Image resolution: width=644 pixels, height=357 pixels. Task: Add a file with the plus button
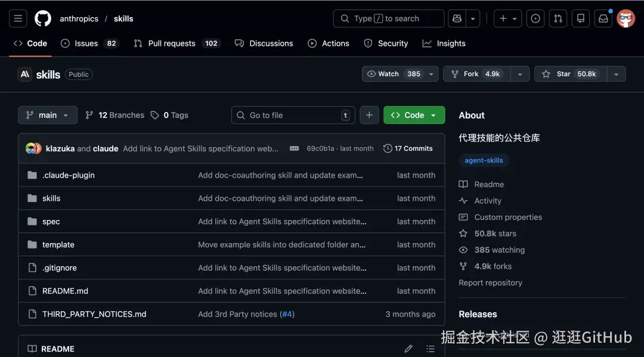coord(369,115)
